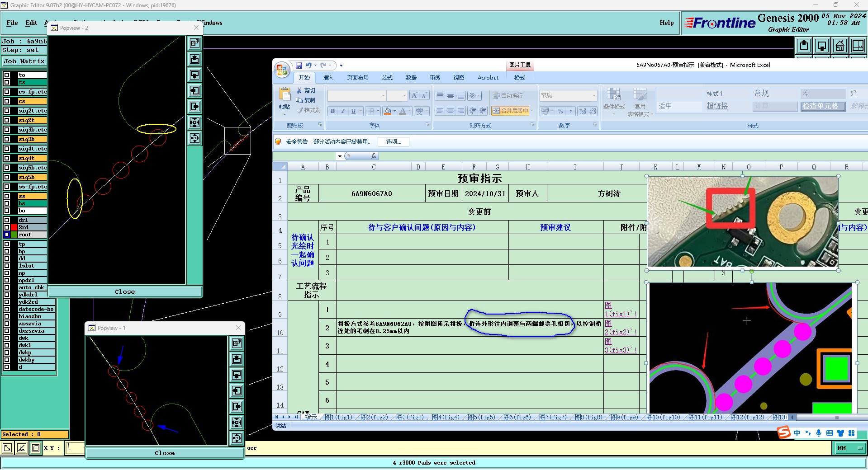
Task: Switch to sheet tab 图4(fig4)
Action: [446, 417]
